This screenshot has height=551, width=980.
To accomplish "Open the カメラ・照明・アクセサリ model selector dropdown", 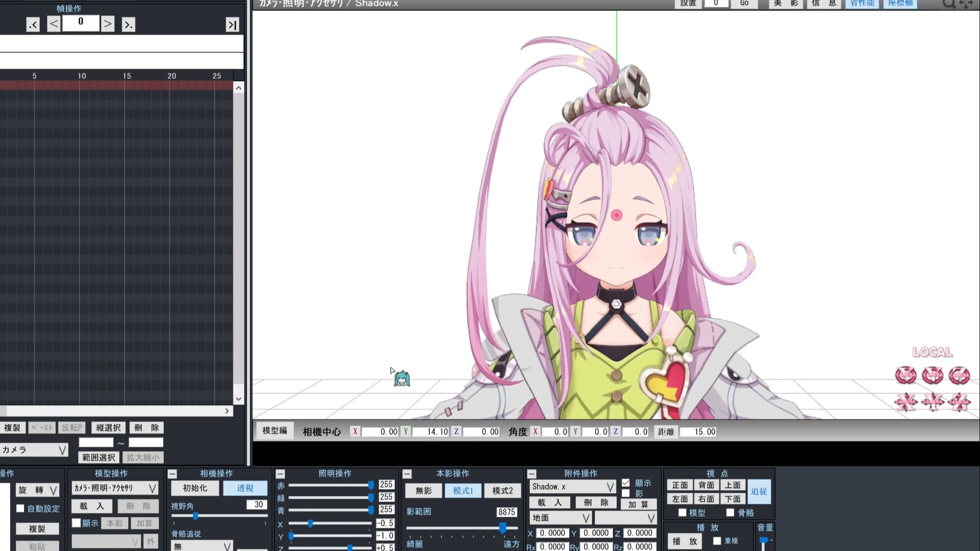I will tap(115, 488).
